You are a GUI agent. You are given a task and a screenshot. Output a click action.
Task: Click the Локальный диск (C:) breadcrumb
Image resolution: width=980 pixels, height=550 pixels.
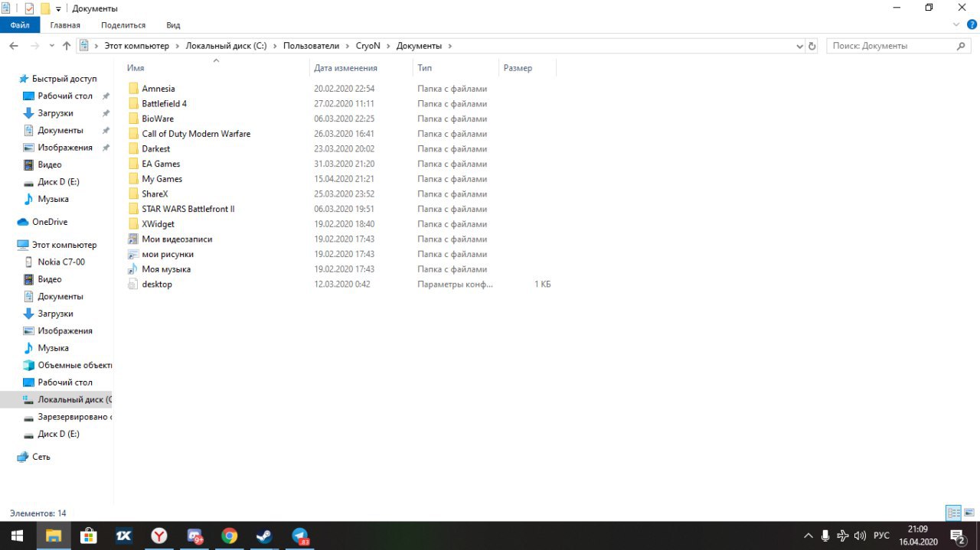[x=226, y=46]
